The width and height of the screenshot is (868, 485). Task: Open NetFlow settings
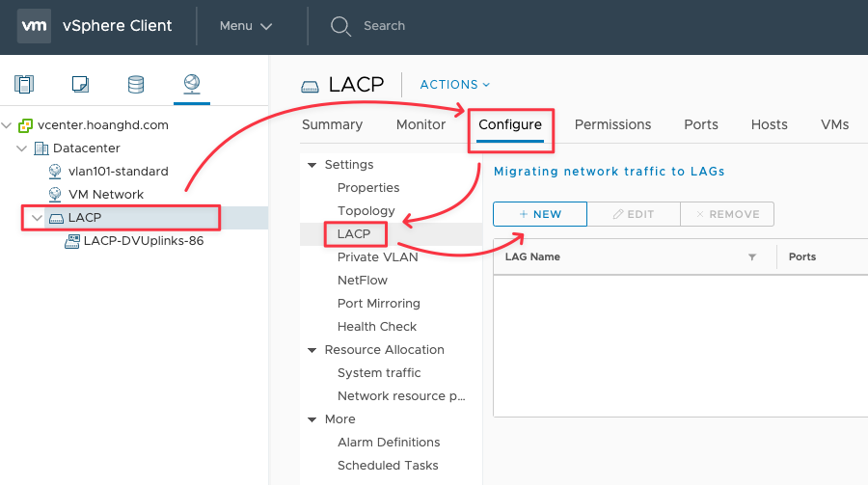click(x=362, y=281)
